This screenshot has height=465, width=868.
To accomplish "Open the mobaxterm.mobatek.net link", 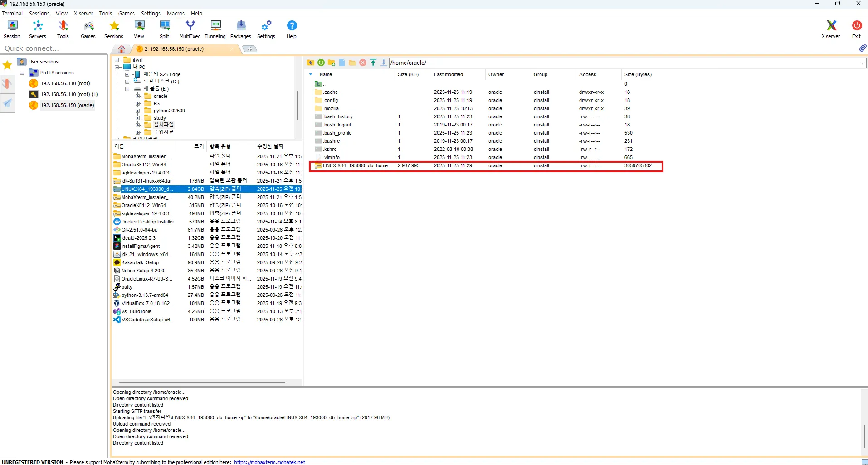I will [x=269, y=462].
